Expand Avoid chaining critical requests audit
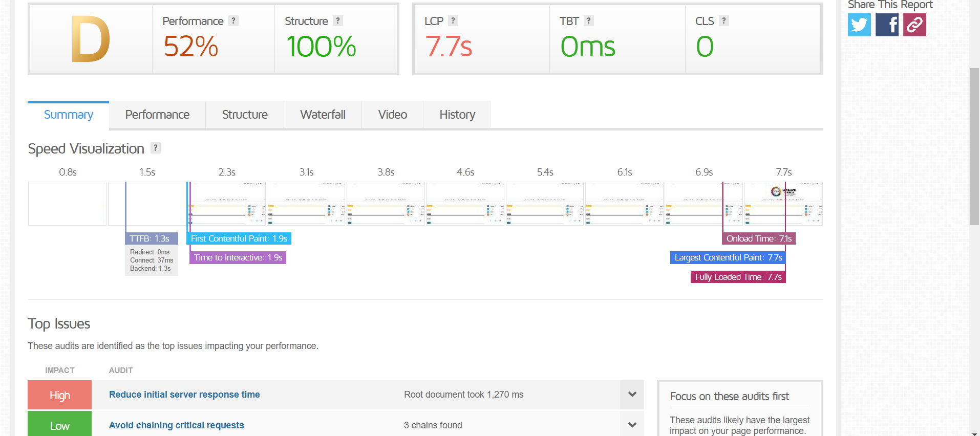Image resolution: width=980 pixels, height=436 pixels. (x=632, y=425)
